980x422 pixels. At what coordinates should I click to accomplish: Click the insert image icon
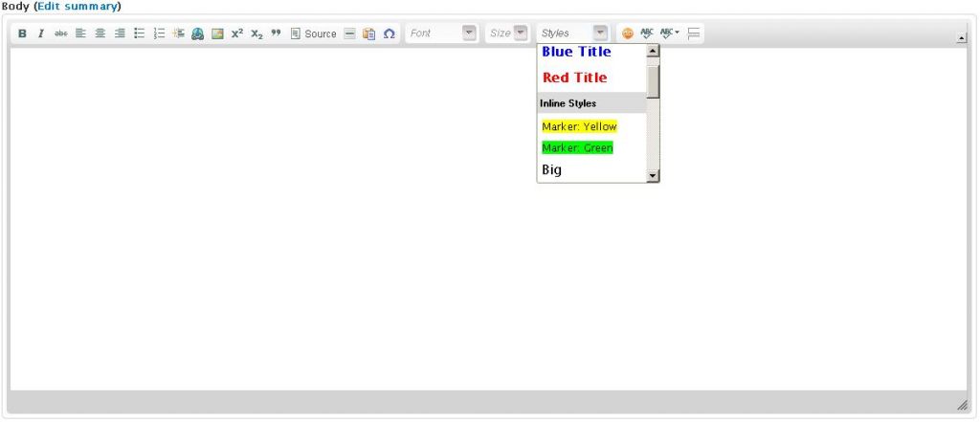coord(217,33)
